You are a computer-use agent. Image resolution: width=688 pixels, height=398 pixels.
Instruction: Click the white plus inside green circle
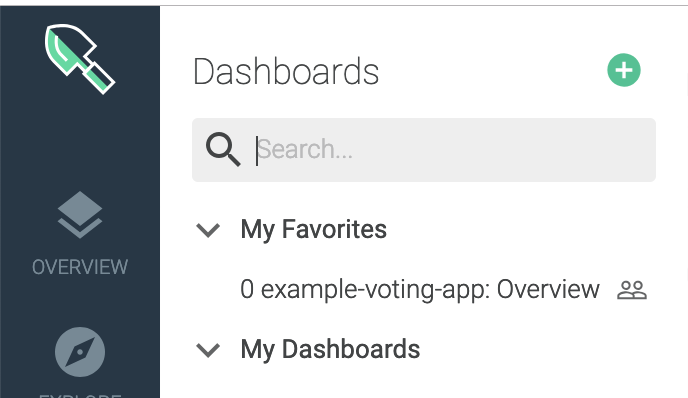pos(624,70)
